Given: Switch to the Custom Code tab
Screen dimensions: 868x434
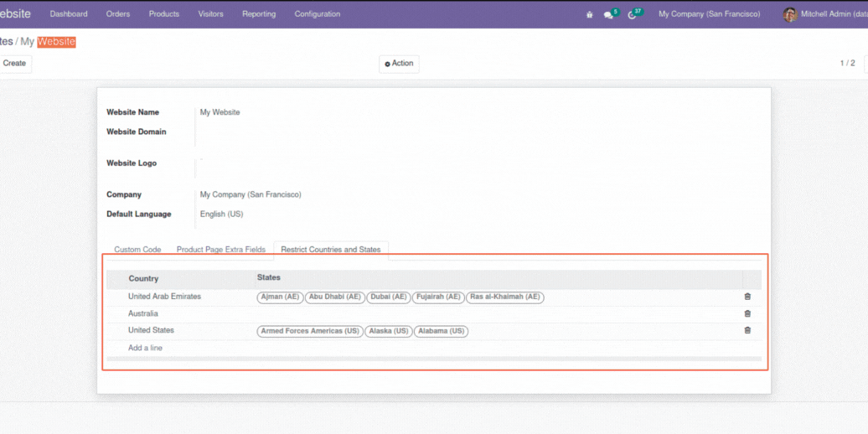Looking at the screenshot, I should (x=137, y=250).
